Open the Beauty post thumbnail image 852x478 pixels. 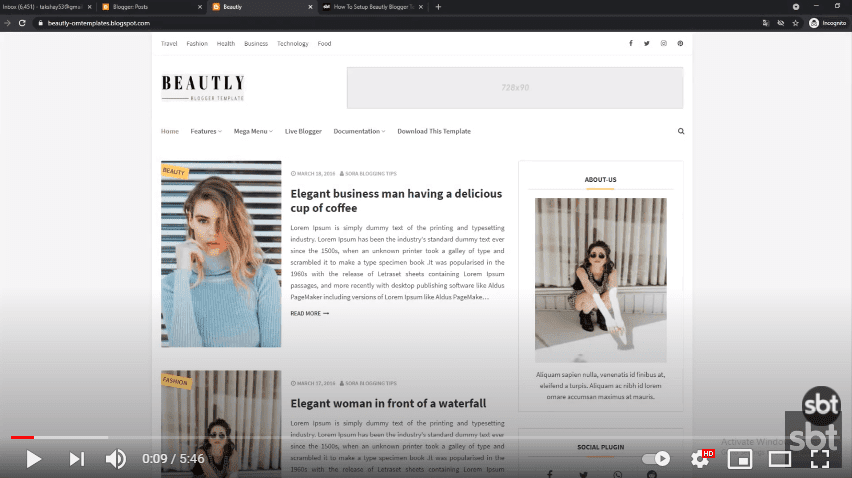point(221,254)
